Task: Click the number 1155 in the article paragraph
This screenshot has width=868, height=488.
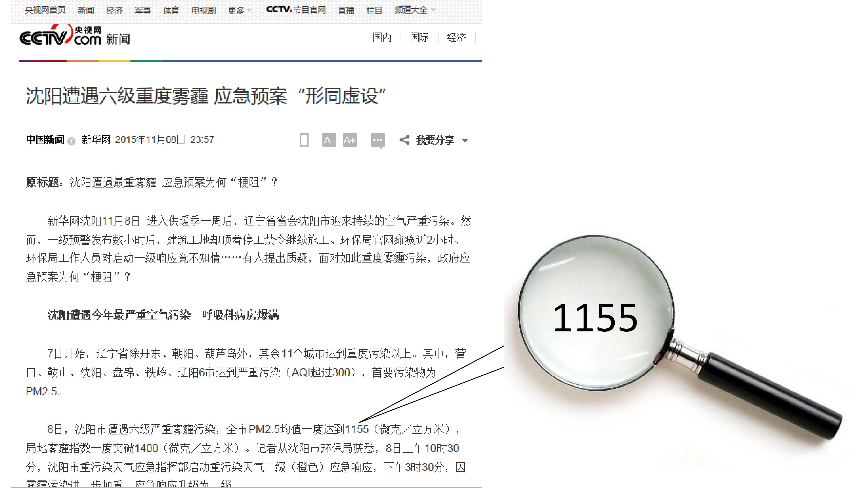Action: [357, 429]
